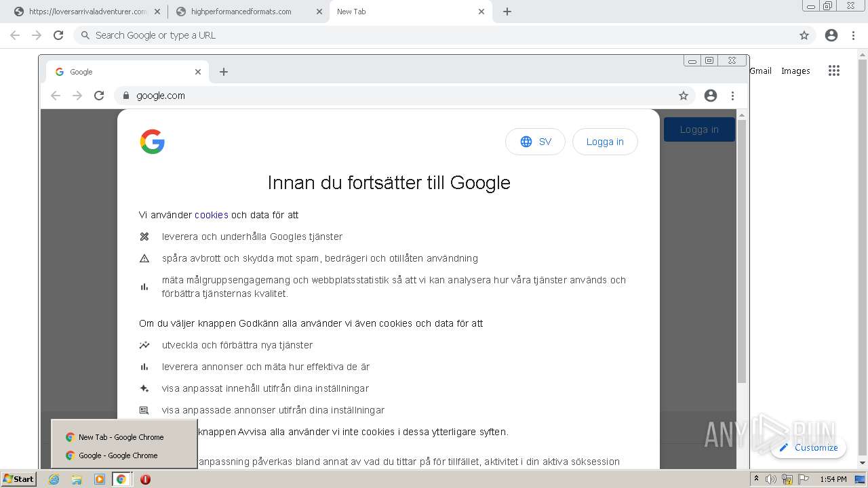This screenshot has height=488, width=868.
Task: Click the Customize button
Action: coord(808,447)
